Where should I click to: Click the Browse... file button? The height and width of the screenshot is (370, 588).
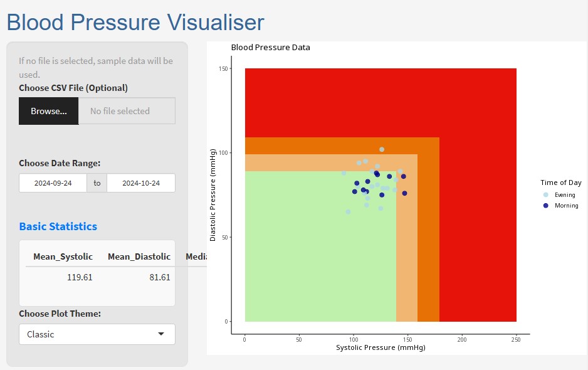(49, 111)
